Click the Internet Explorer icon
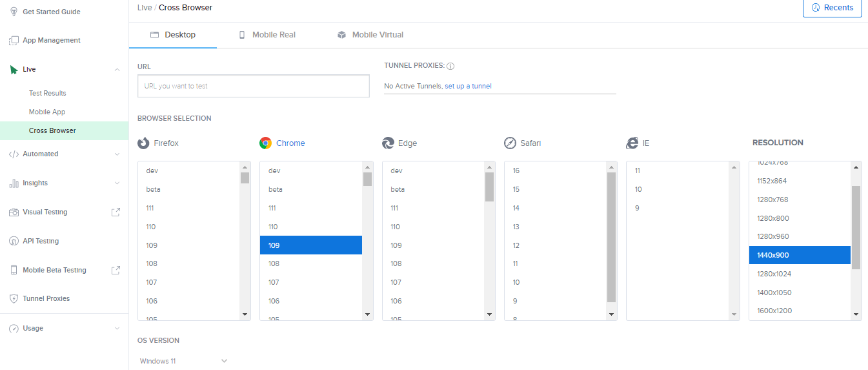This screenshot has width=868, height=370. point(632,143)
